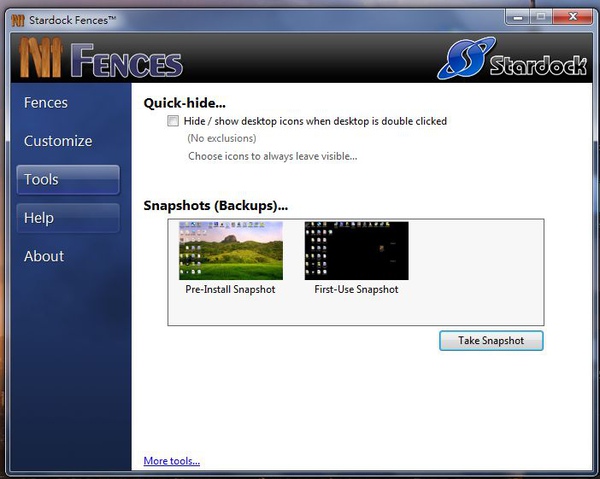
Task: Click the wooden Fences logo icon
Action: (41, 57)
